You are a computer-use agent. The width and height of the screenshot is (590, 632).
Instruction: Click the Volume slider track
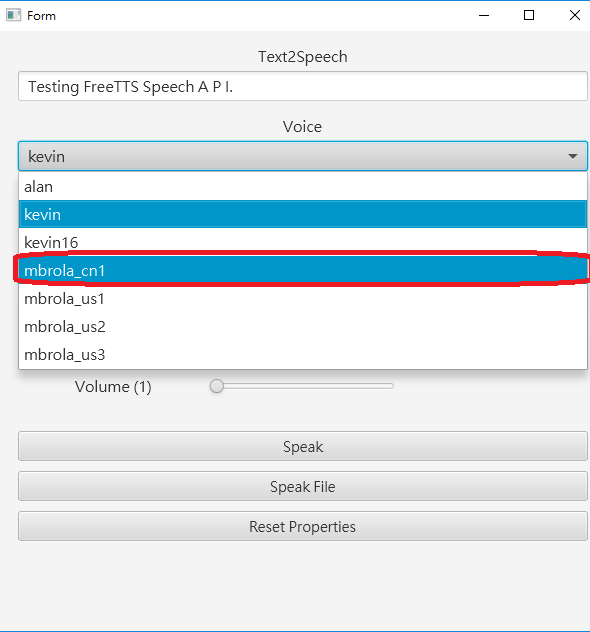point(302,386)
